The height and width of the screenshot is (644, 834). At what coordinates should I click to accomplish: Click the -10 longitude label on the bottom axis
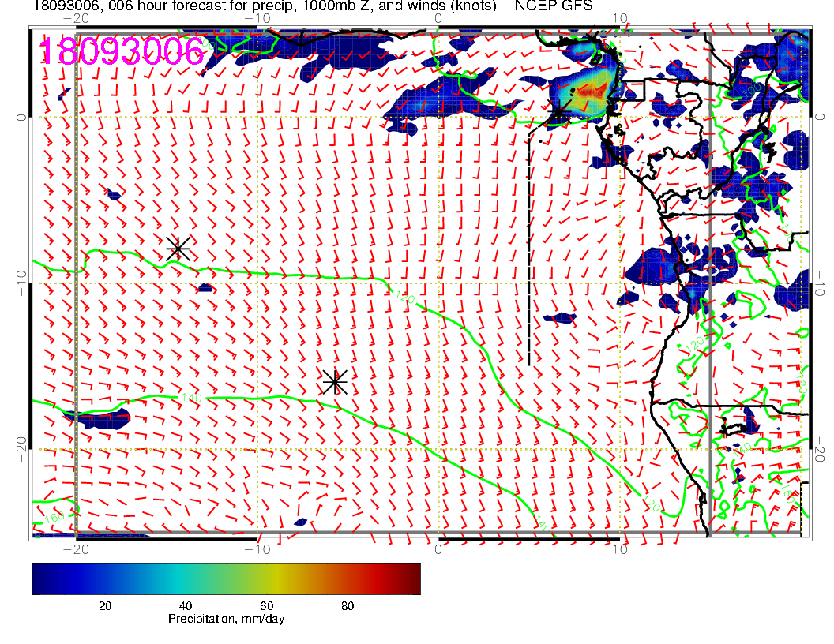point(258,549)
